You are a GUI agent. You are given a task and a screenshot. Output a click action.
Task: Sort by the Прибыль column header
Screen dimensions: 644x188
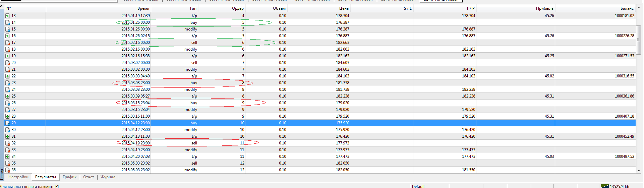tap(516, 8)
